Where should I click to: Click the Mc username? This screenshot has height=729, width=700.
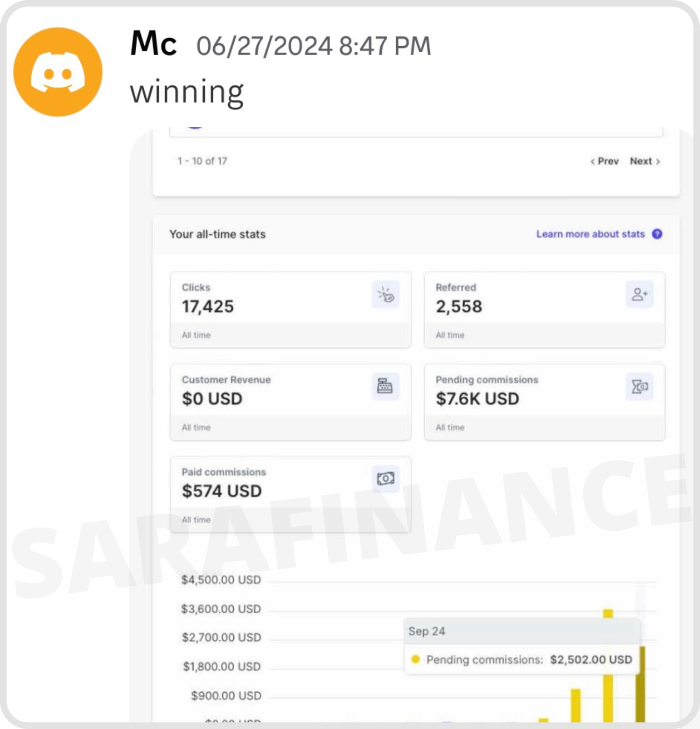[153, 44]
